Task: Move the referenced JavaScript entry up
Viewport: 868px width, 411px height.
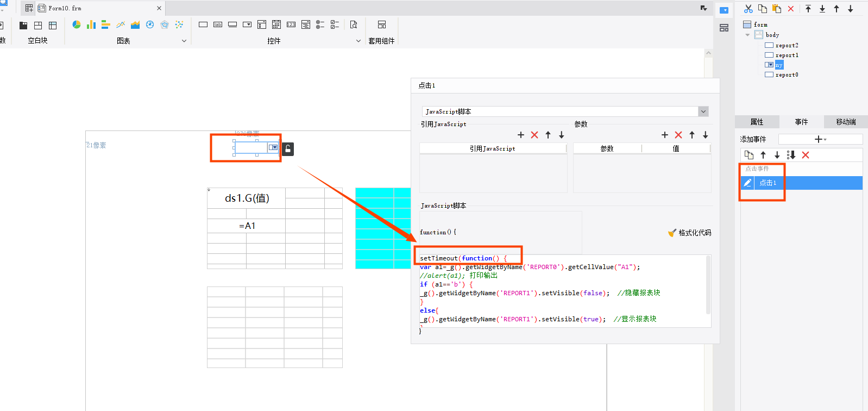Action: (548, 135)
